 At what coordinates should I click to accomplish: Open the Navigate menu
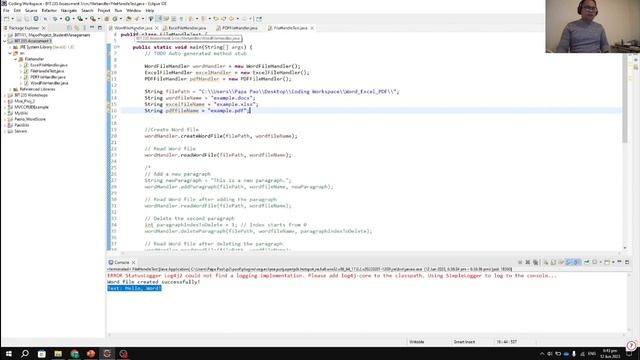coord(69,11)
